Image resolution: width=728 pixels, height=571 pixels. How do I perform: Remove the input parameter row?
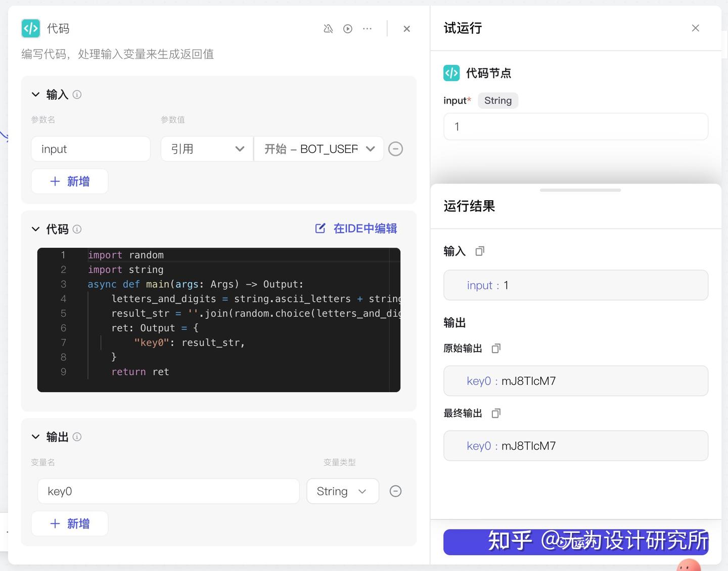tap(395, 149)
